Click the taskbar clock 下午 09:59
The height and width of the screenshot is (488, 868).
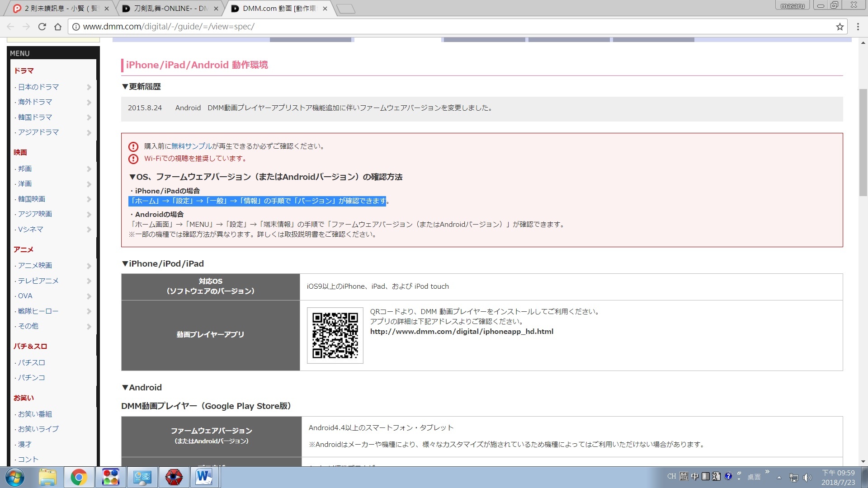(x=838, y=473)
